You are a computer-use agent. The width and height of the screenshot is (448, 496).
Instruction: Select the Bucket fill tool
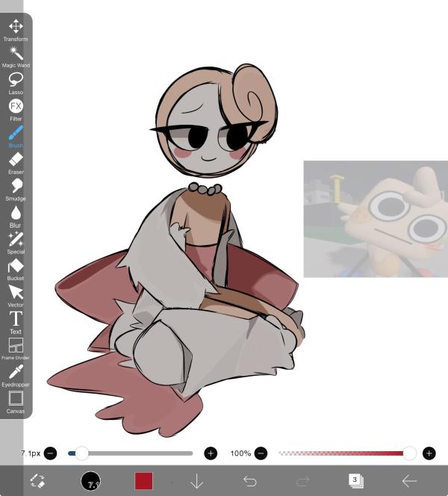[16, 270]
